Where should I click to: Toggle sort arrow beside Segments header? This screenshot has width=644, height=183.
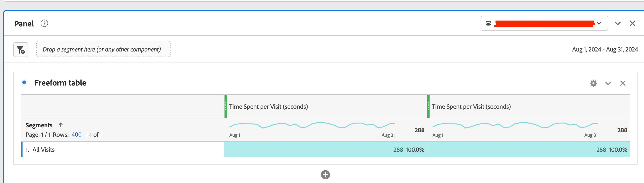click(60, 125)
